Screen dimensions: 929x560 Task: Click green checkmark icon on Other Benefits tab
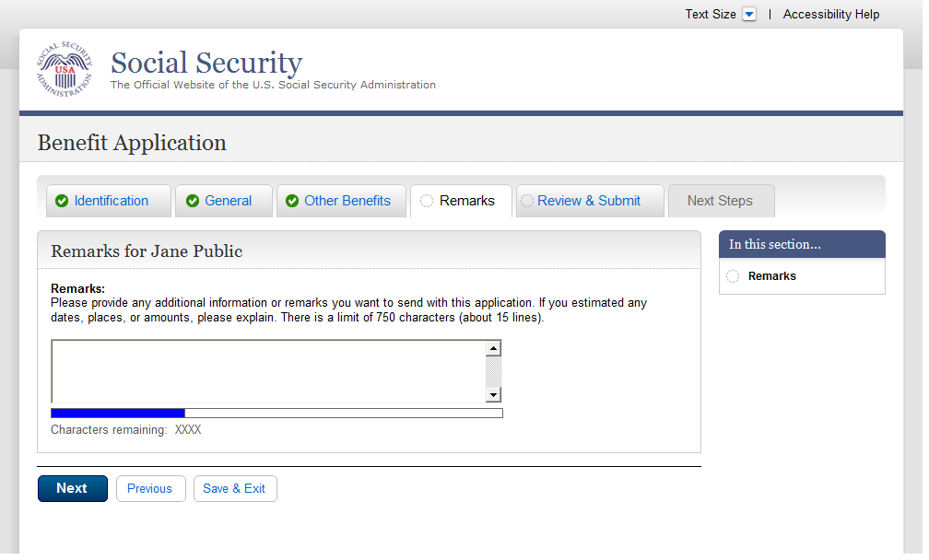coord(292,202)
